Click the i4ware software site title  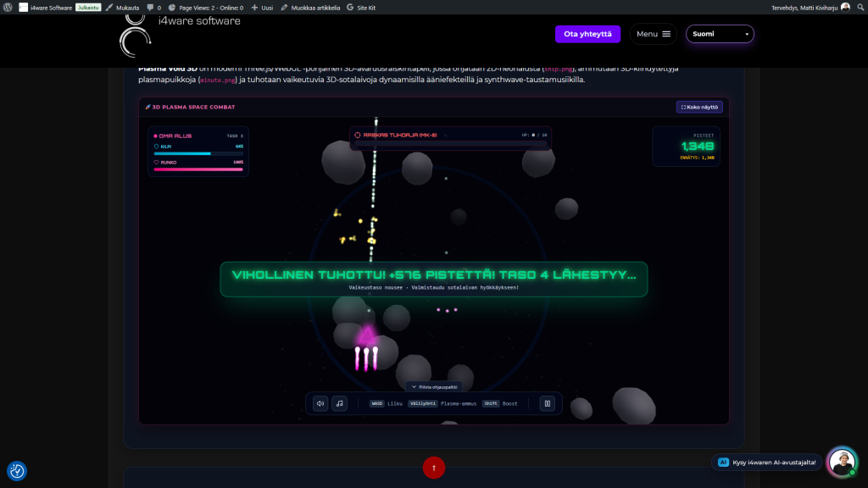click(x=199, y=21)
